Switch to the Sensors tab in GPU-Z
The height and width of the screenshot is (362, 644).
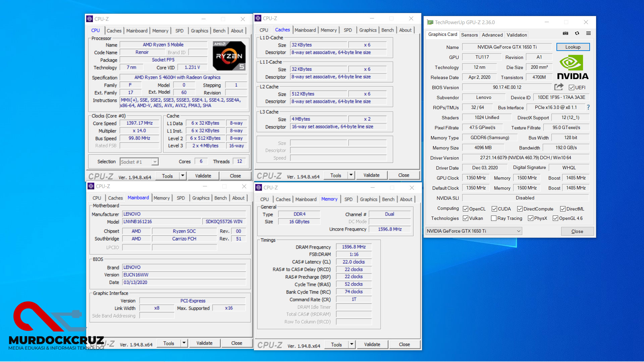[x=469, y=35]
